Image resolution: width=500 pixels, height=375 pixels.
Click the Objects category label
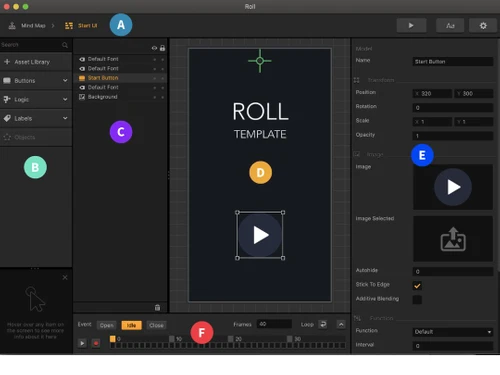[25, 137]
